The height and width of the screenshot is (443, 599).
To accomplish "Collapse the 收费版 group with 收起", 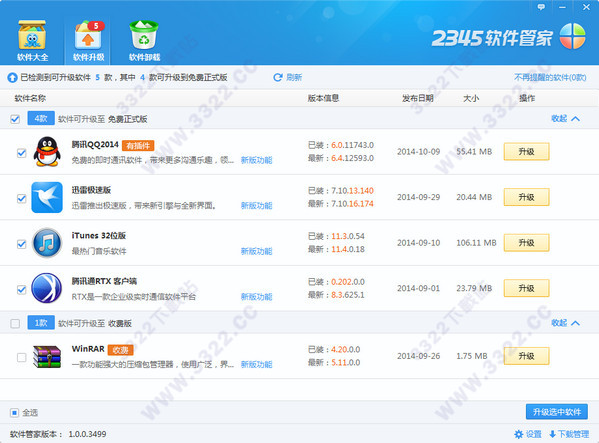I will point(565,323).
